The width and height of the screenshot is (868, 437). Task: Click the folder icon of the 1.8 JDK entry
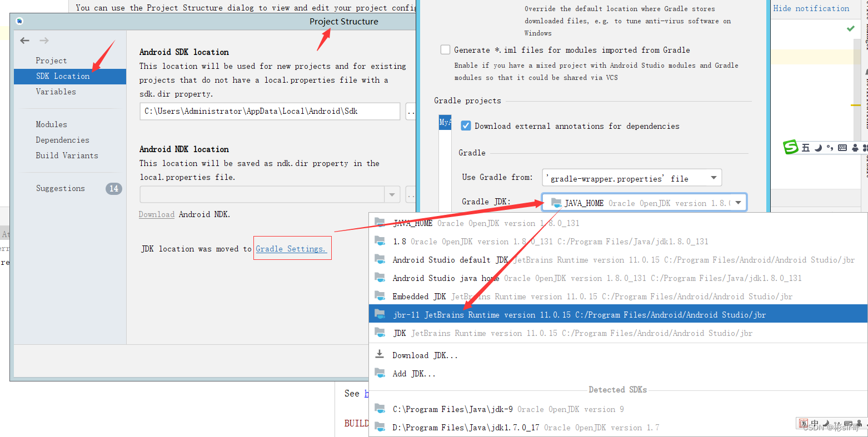coord(380,240)
